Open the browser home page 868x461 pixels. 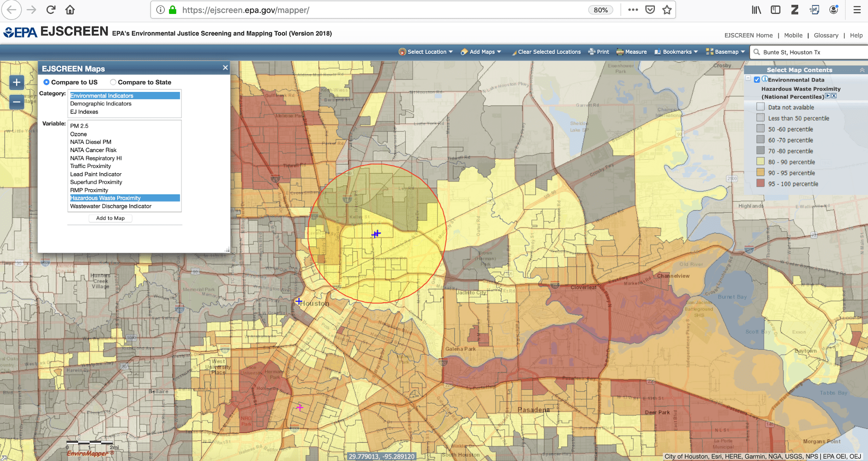(x=70, y=10)
